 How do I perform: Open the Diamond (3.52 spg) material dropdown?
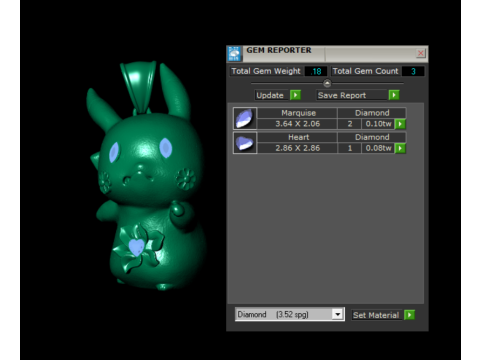[x=338, y=314]
